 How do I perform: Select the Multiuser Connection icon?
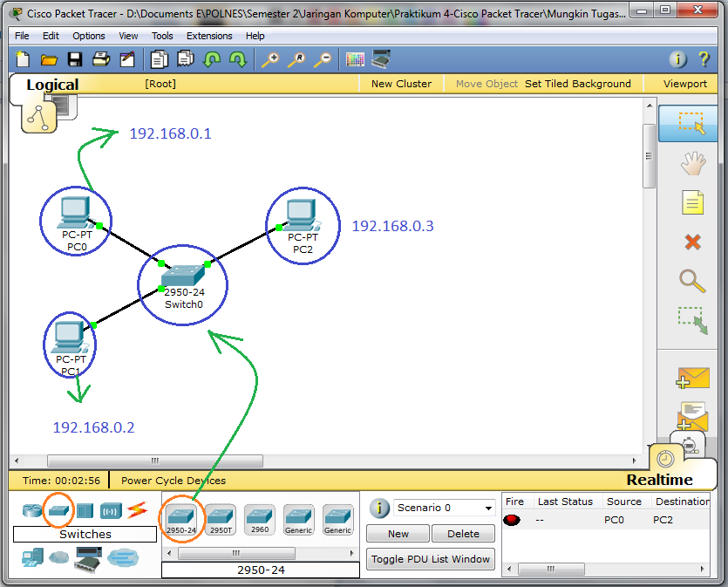click(123, 557)
